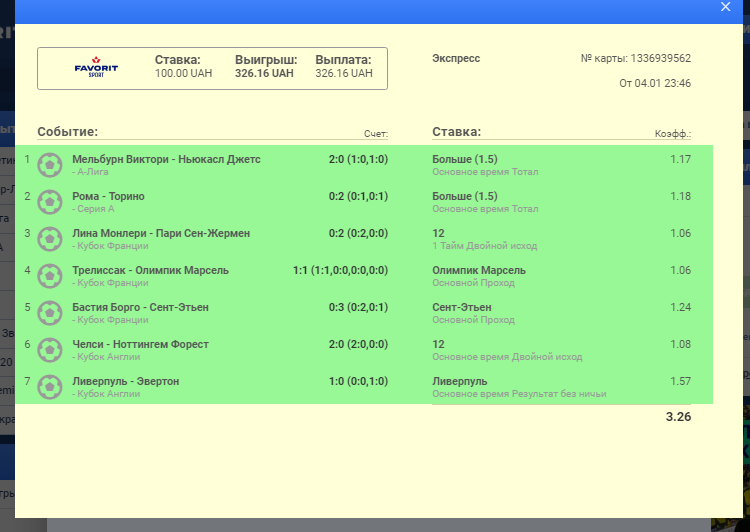Close the bet slip popup
Viewport: 750px width, 532px height.
click(726, 7)
